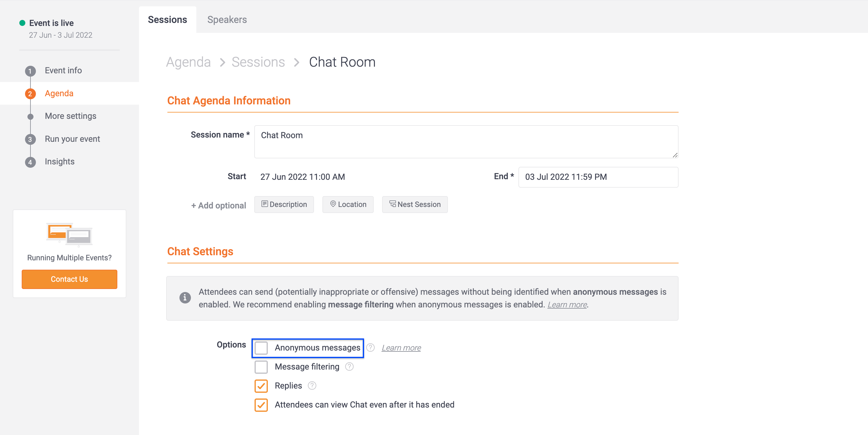Viewport: 868px width, 435px height.
Task: Click the help icon beside Anonymous messages
Action: [x=370, y=348]
